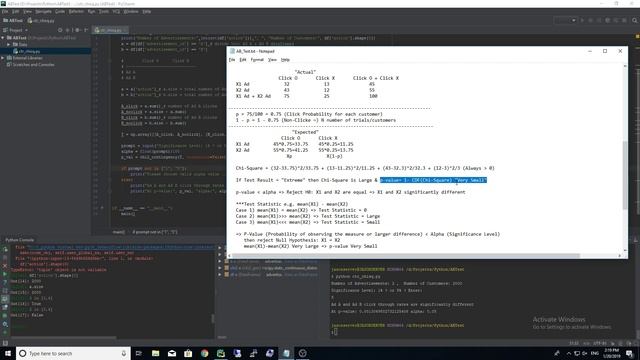Expand External Libraries node
This screenshot has height=360, width=640.
pos(3,58)
